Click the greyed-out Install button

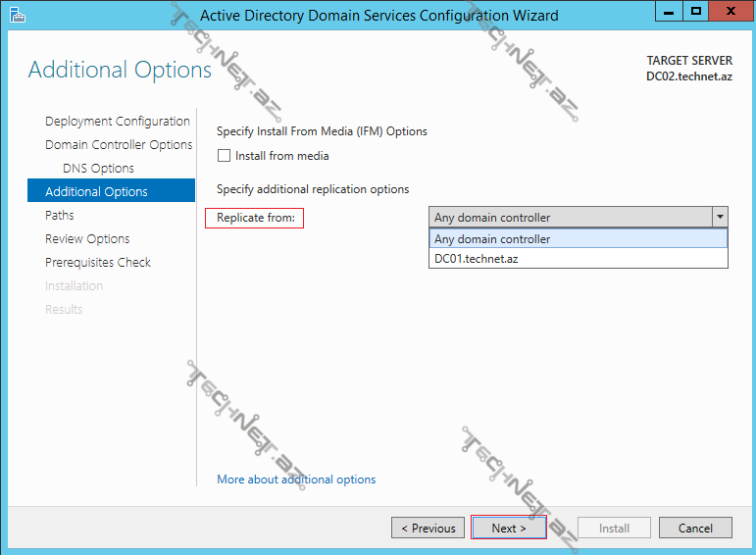pyautogui.click(x=614, y=529)
